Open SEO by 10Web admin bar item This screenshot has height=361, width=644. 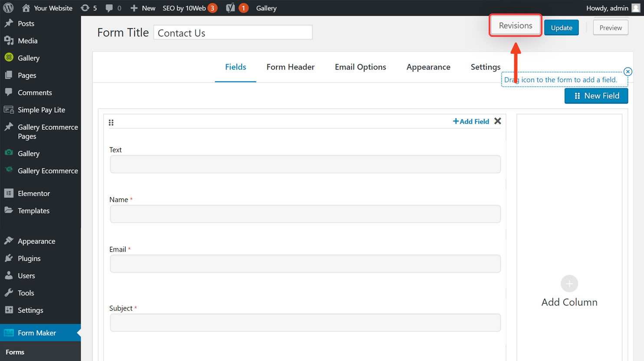(x=190, y=8)
